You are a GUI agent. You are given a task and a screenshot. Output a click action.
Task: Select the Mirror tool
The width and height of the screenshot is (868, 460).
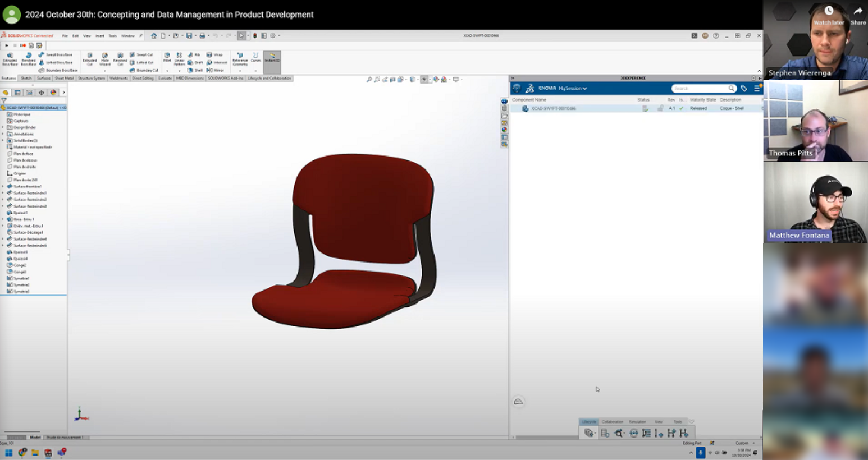click(216, 70)
